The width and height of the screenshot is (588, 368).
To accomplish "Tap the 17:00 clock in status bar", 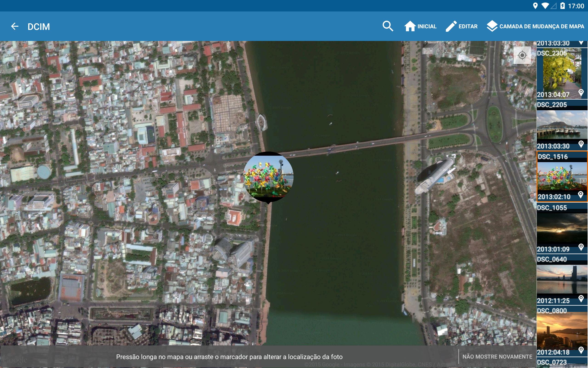I will coord(576,6).
